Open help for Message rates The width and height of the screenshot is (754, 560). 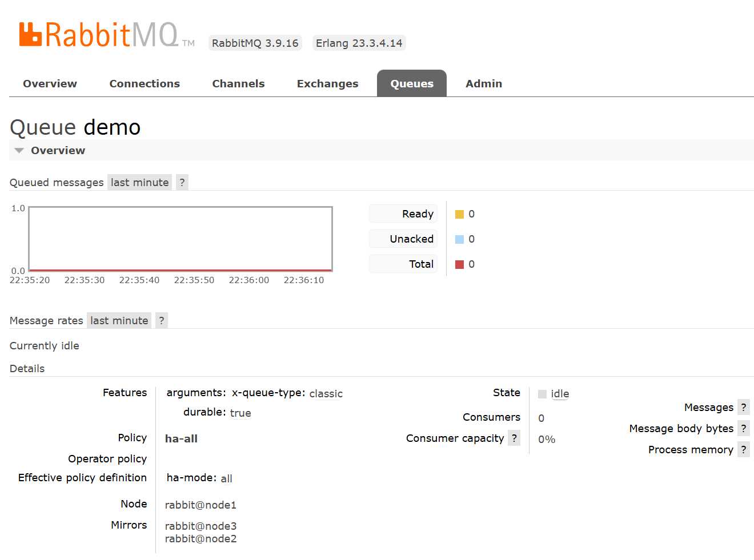tap(162, 321)
